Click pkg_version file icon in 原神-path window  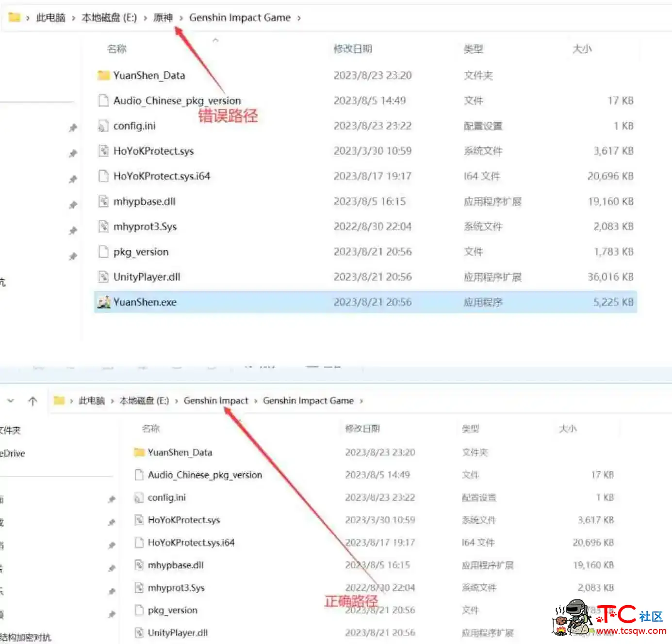[103, 252]
